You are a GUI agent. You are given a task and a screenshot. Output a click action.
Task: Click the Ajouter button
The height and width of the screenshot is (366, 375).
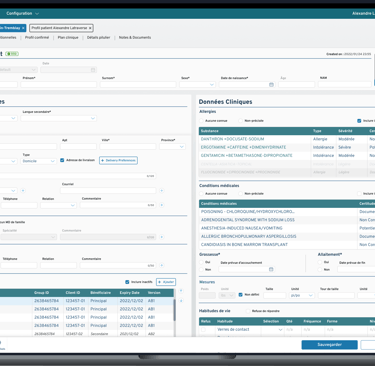pos(166,282)
